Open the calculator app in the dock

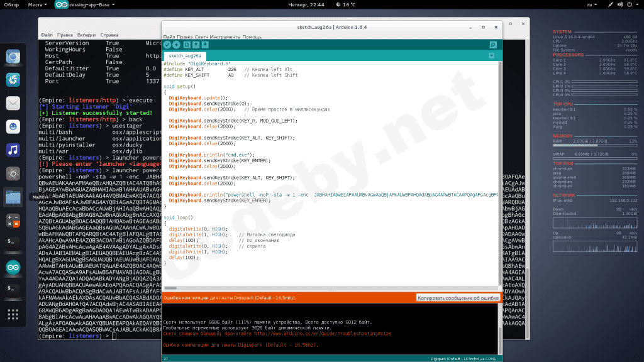pos(13,221)
